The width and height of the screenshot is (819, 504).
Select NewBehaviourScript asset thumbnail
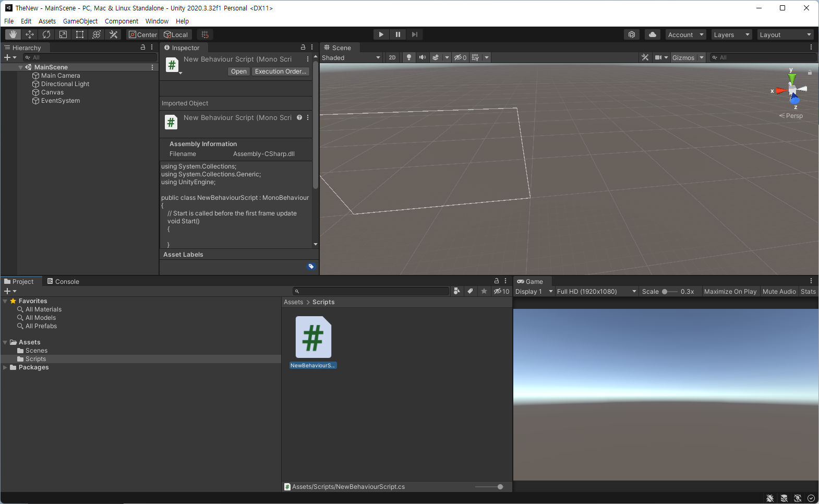[x=313, y=337]
